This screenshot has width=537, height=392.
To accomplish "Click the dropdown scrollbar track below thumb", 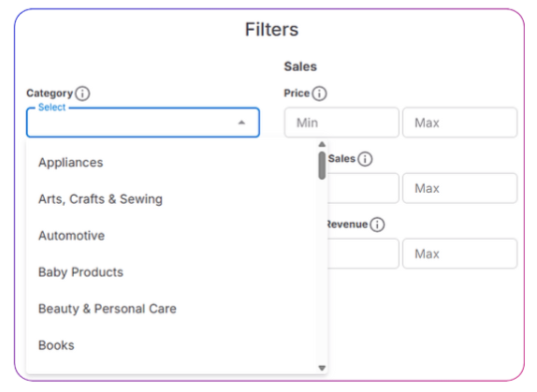I will click(x=322, y=272).
